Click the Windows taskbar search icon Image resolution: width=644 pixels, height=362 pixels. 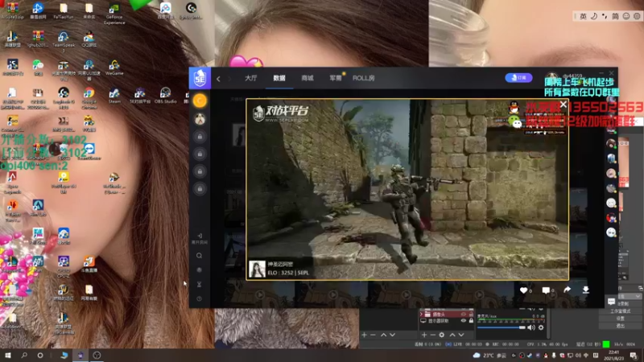pos(24,356)
